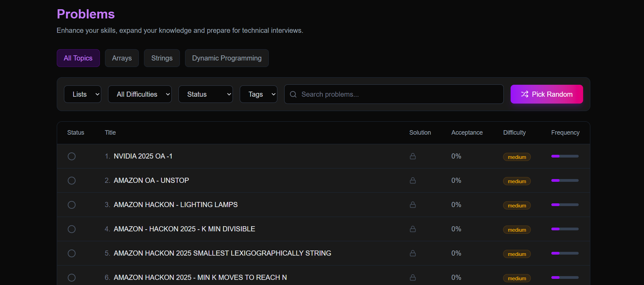The width and height of the screenshot is (644, 285).
Task: Click the Problems page heading
Action: pyautogui.click(x=86, y=14)
